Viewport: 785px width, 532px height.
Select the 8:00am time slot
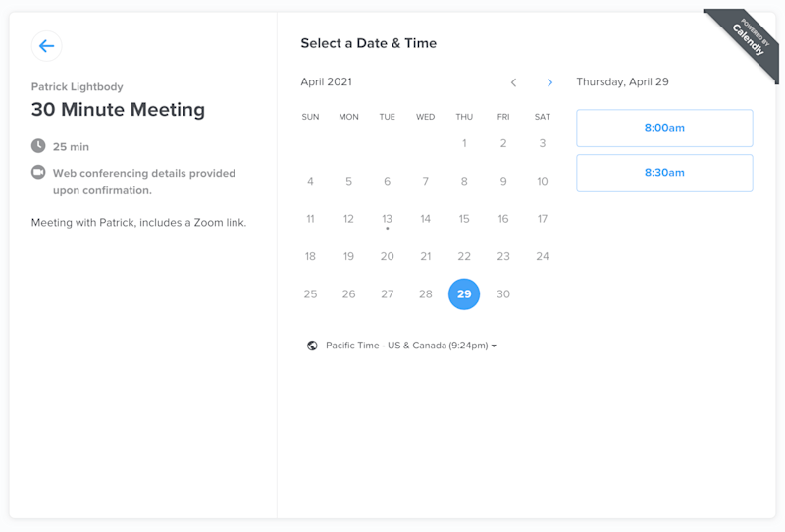coord(664,128)
